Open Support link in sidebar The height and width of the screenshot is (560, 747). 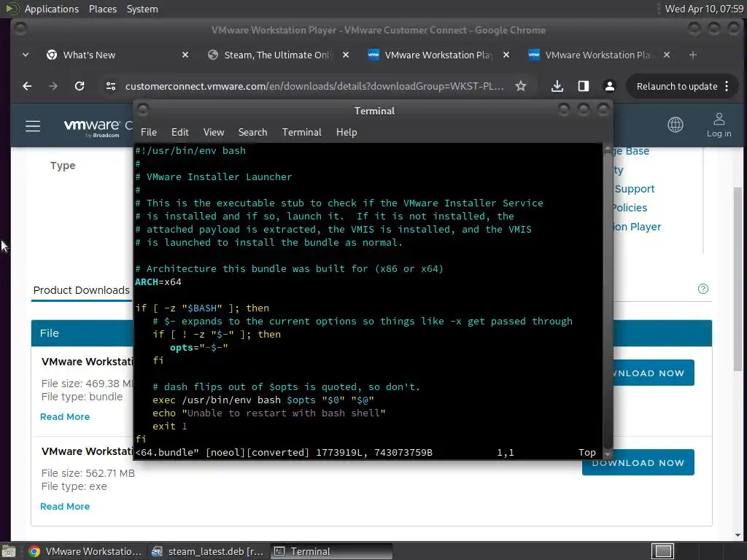(x=634, y=189)
